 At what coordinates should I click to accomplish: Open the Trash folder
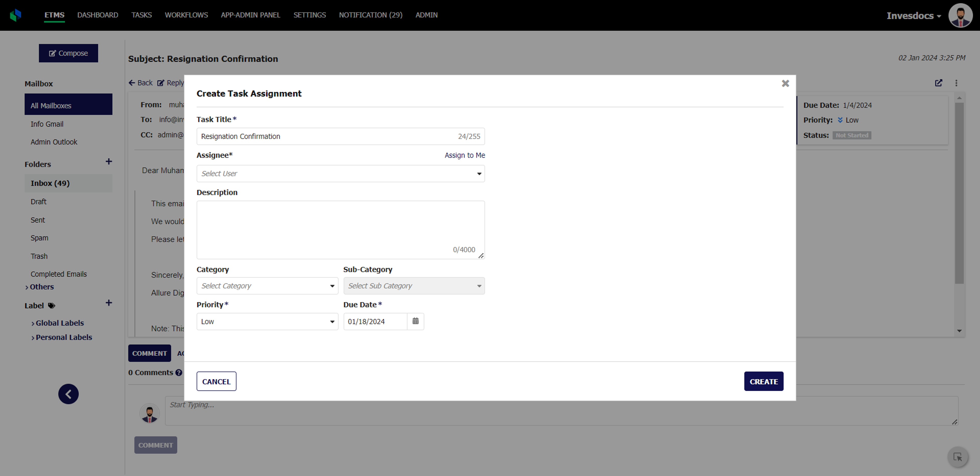point(39,256)
